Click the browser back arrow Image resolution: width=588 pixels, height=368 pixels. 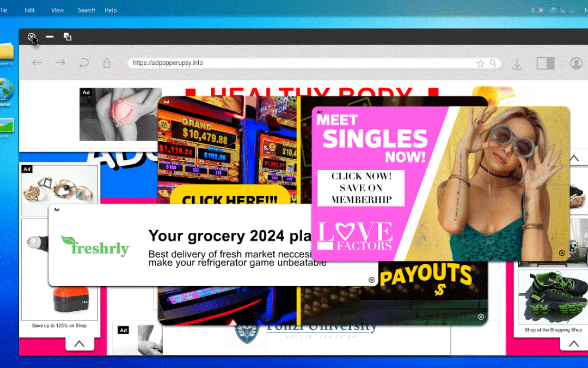pos(37,63)
